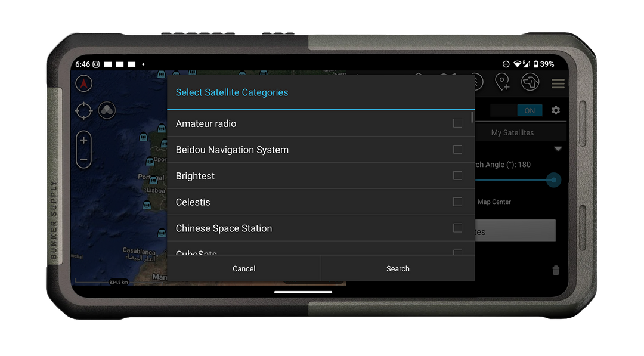Image resolution: width=644 pixels, height=356 pixels.
Task: Check the Chinese Space Station category
Action: pyautogui.click(x=457, y=228)
